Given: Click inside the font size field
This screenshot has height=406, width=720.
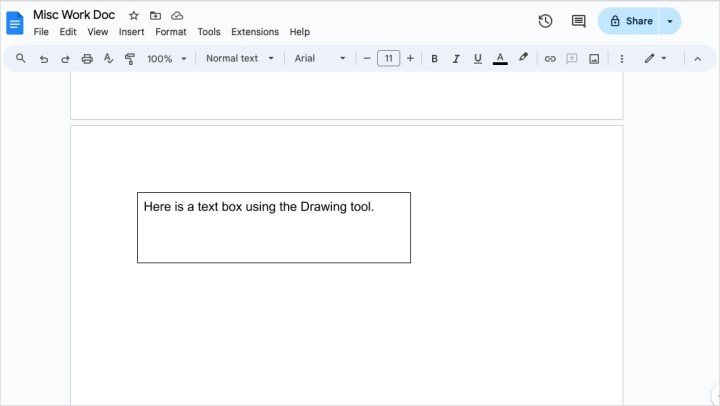Looking at the screenshot, I should click(x=388, y=59).
